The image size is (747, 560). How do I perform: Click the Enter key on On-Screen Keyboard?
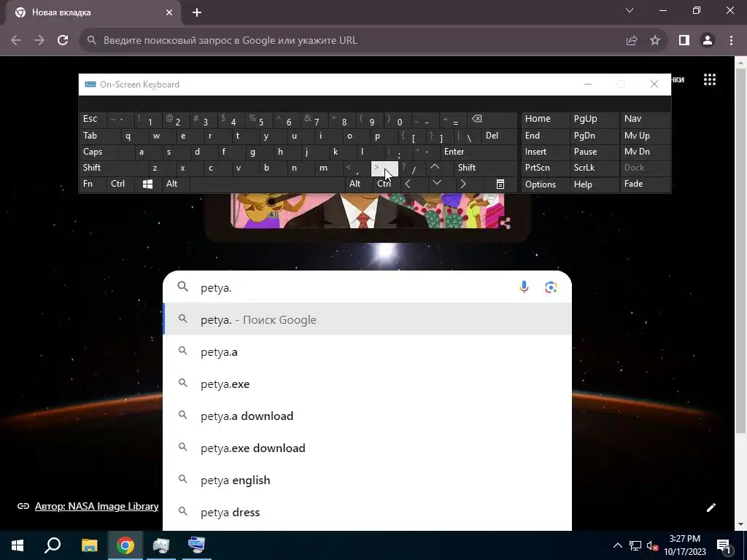478,152
